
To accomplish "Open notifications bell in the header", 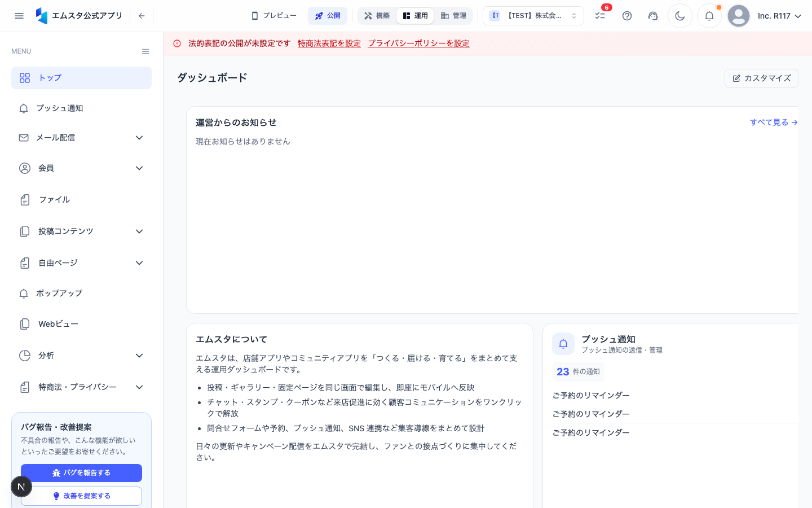I will coord(709,16).
